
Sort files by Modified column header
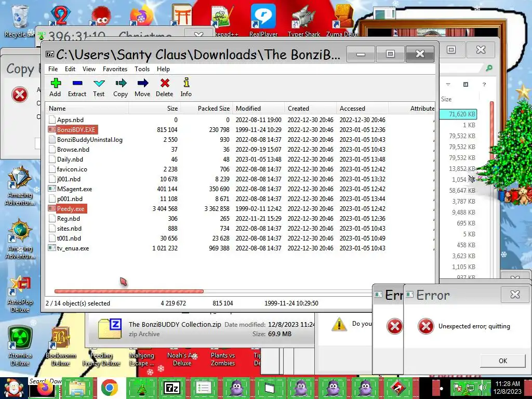pos(258,109)
